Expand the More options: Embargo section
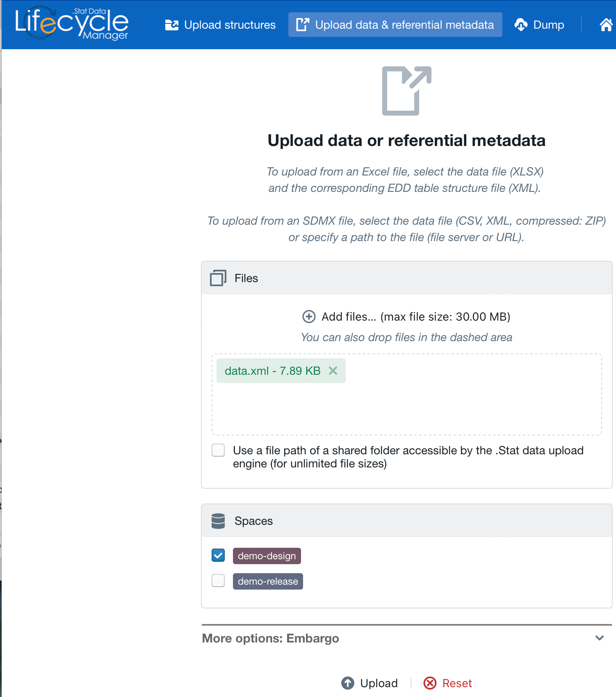The height and width of the screenshot is (697, 616). point(271,638)
